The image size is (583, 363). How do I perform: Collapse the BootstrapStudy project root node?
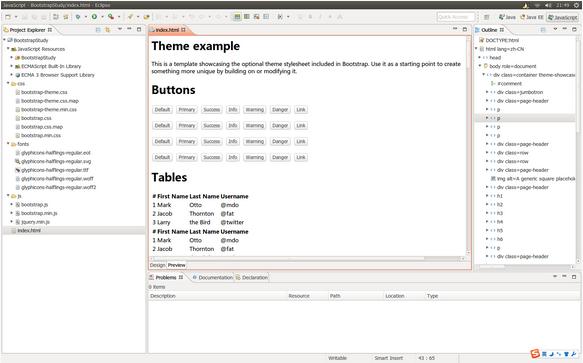point(4,40)
